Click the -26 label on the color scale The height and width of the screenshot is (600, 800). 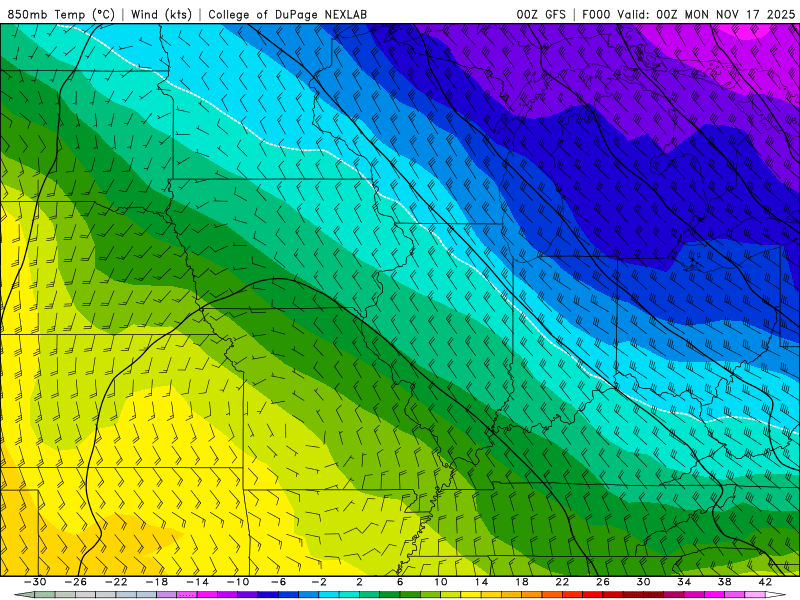pyautogui.click(x=76, y=582)
